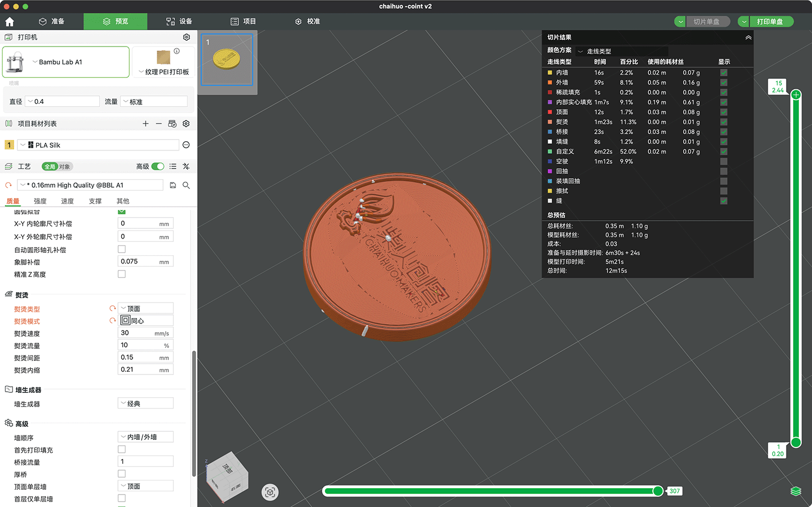Viewport: 812px width, 507px height.
Task: Click the layers icon bottom right
Action: (796, 491)
